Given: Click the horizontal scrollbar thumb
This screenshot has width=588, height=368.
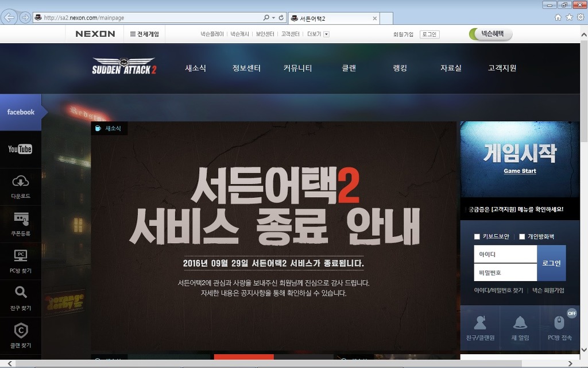Looking at the screenshot, I should click(x=268, y=363).
